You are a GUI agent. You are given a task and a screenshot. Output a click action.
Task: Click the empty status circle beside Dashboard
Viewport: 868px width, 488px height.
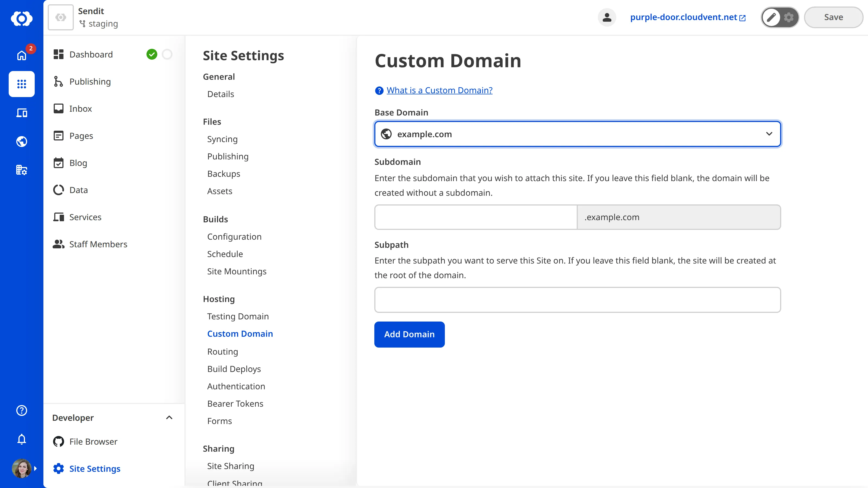point(167,54)
